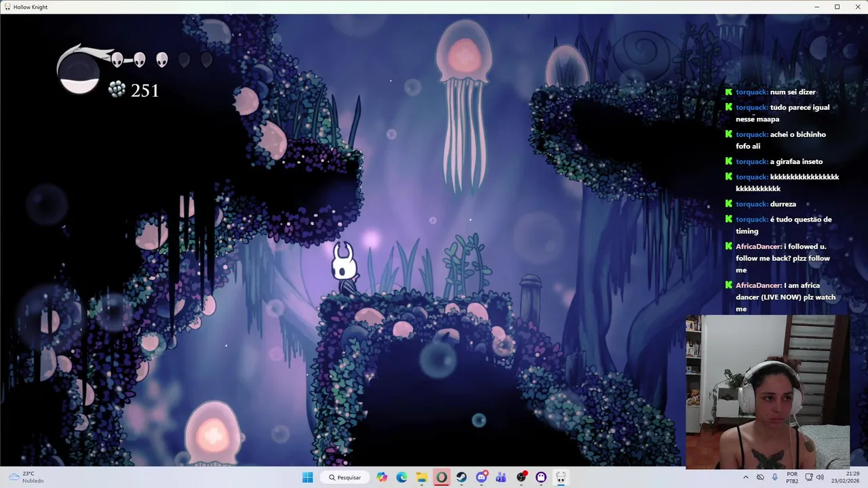Open File Explorer from the taskbar
The image size is (868, 488).
coord(421,477)
